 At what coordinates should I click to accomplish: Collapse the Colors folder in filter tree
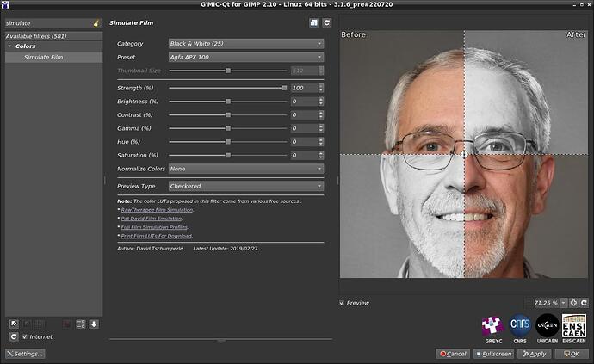pos(9,46)
